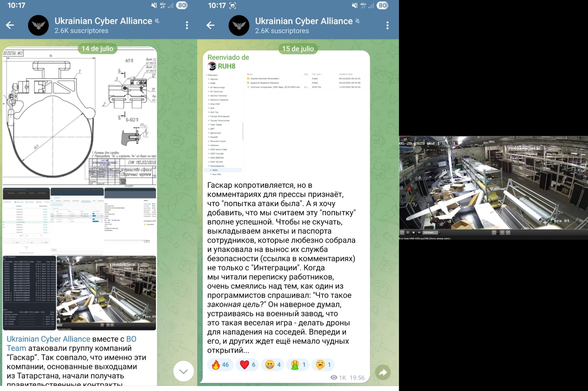588x391 pixels.
Task: Go to next camera page
Action: point(508,233)
